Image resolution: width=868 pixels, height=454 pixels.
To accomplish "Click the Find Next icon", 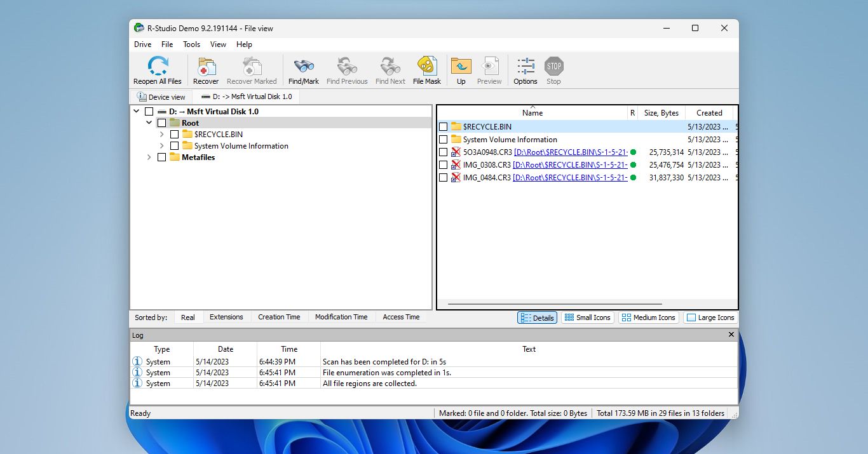I will [390, 66].
